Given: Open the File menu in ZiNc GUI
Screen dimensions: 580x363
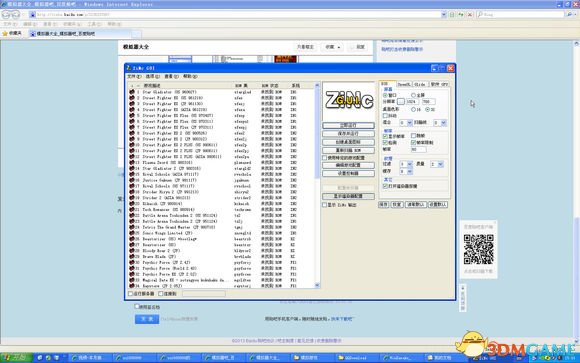Looking at the screenshot, I should coord(134,76).
